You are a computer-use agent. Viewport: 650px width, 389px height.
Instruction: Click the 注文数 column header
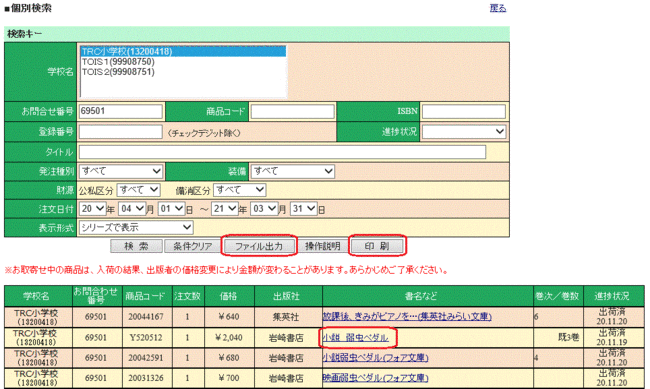pyautogui.click(x=187, y=296)
